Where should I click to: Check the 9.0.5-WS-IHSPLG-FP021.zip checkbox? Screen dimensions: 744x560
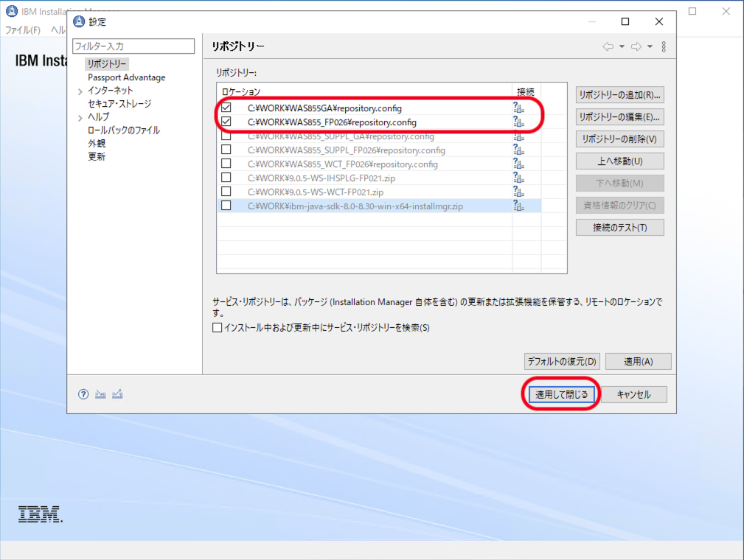tap(226, 178)
